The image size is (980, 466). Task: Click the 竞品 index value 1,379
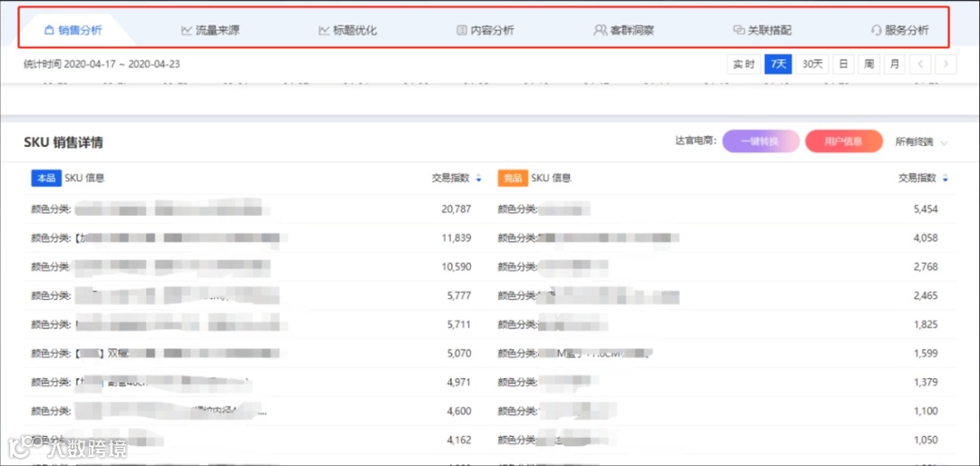926,383
